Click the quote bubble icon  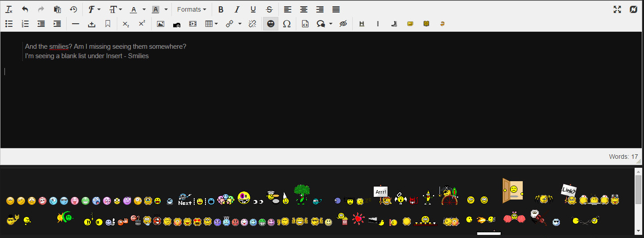(320, 24)
